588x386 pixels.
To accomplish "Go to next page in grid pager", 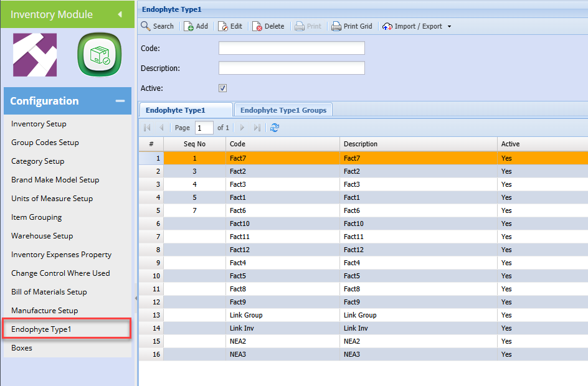I will (x=242, y=128).
